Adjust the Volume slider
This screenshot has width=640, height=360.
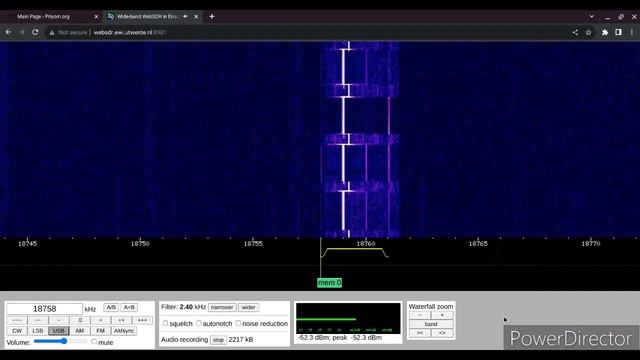pos(60,341)
